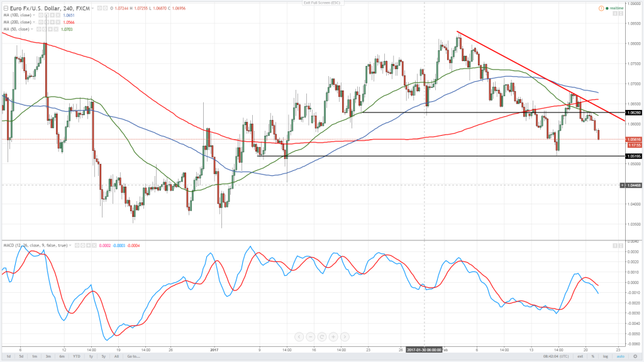Select the 1.06280 horizontal line price label
The width and height of the screenshot is (644, 362).
coord(633,112)
